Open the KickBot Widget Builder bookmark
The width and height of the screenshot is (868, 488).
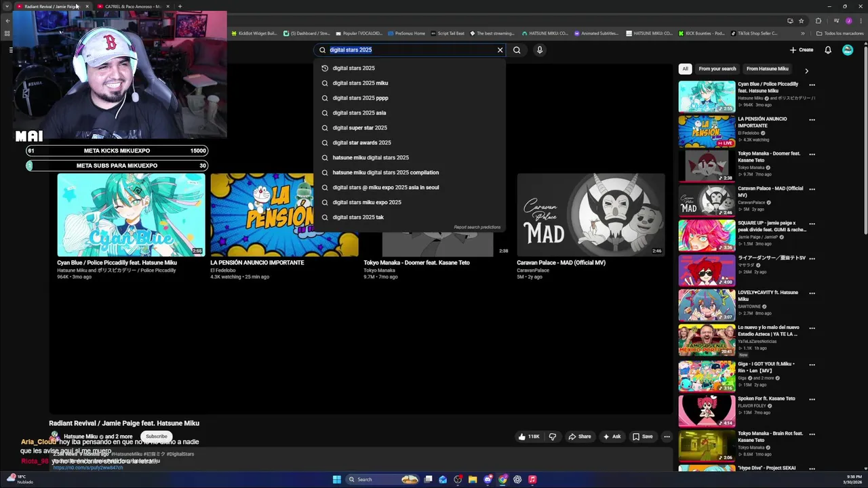pyautogui.click(x=254, y=33)
